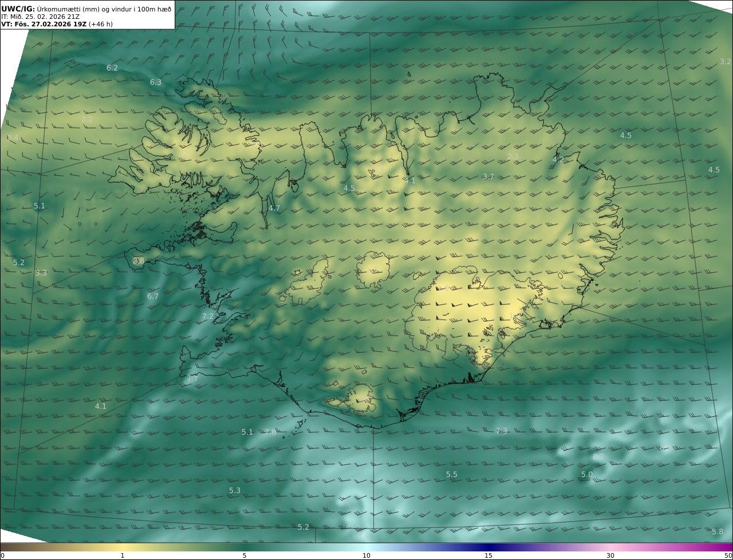Select the 3.3 value label

(41, 273)
